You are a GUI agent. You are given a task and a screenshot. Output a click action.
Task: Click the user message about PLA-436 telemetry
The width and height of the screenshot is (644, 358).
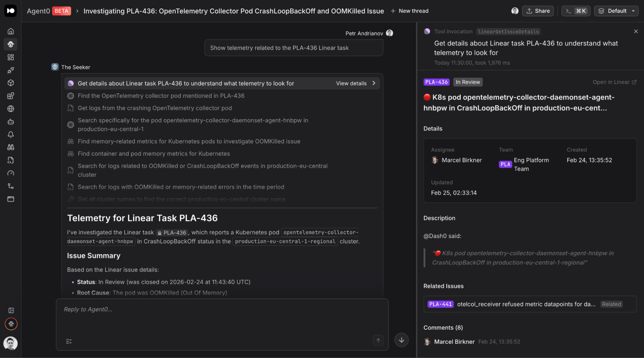[x=293, y=48]
